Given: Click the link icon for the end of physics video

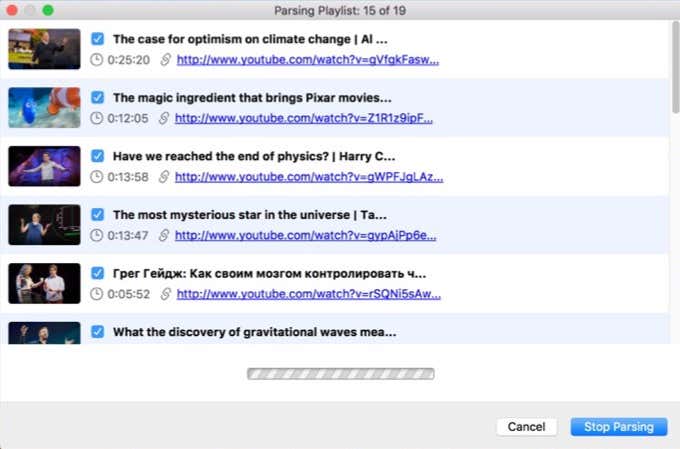Looking at the screenshot, I should (x=163, y=177).
